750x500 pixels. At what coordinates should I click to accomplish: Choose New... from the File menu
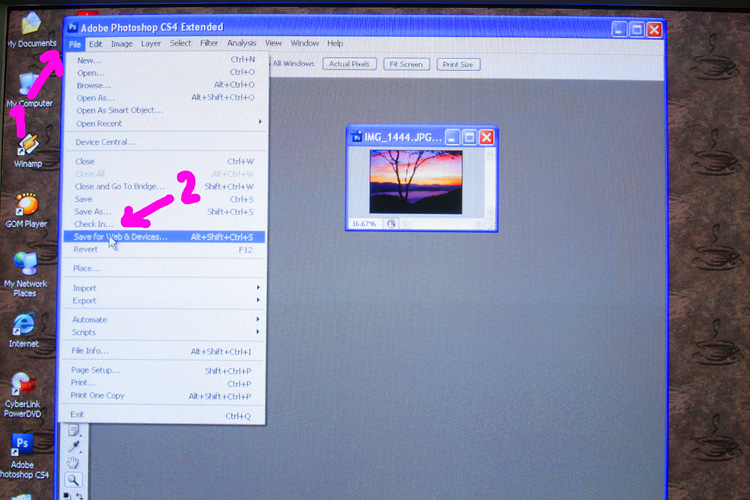point(165,60)
